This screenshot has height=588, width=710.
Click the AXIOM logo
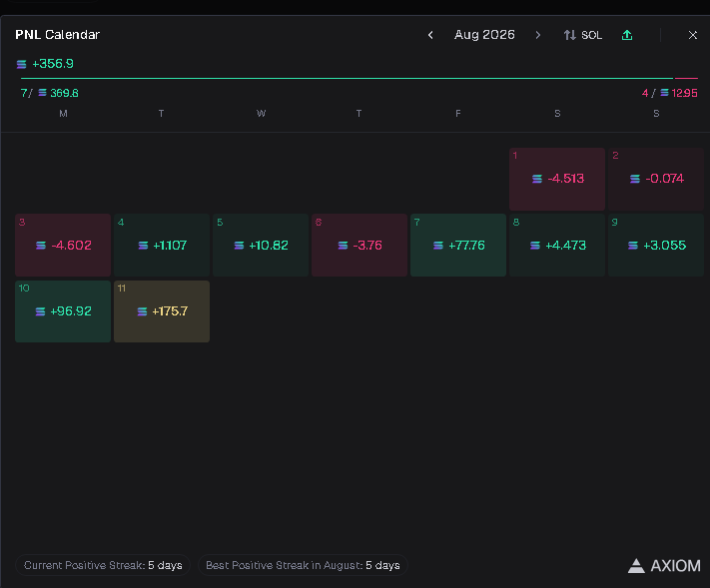pyautogui.click(x=664, y=565)
